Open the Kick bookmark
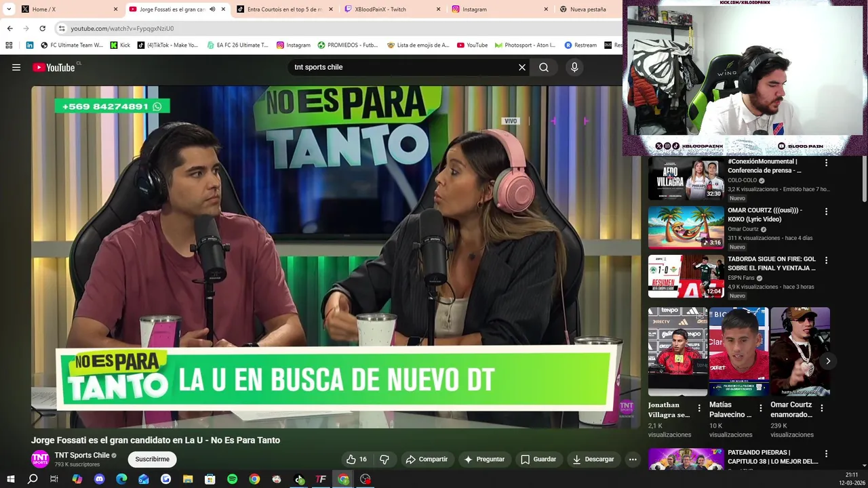The height and width of the screenshot is (488, 868). (119, 45)
